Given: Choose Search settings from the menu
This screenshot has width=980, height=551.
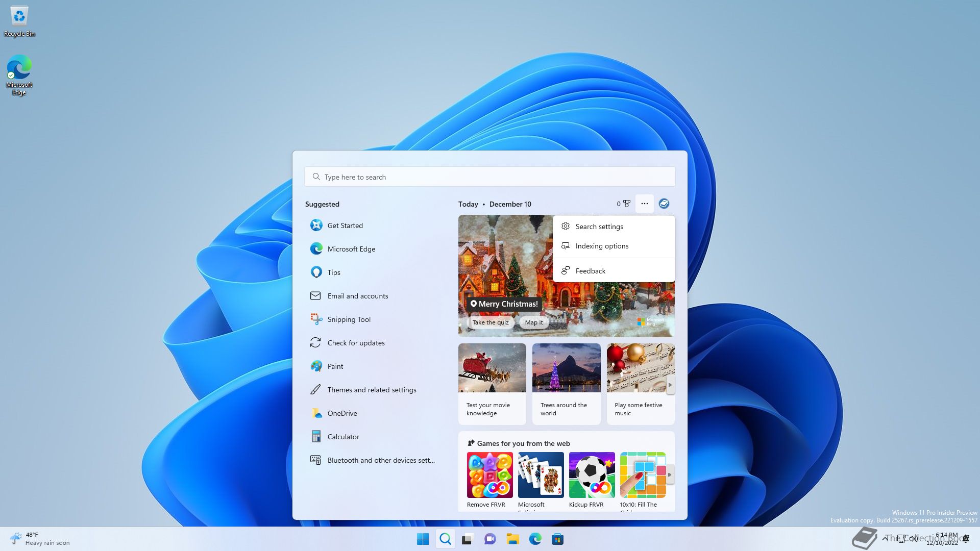Looking at the screenshot, I should 614,227.
